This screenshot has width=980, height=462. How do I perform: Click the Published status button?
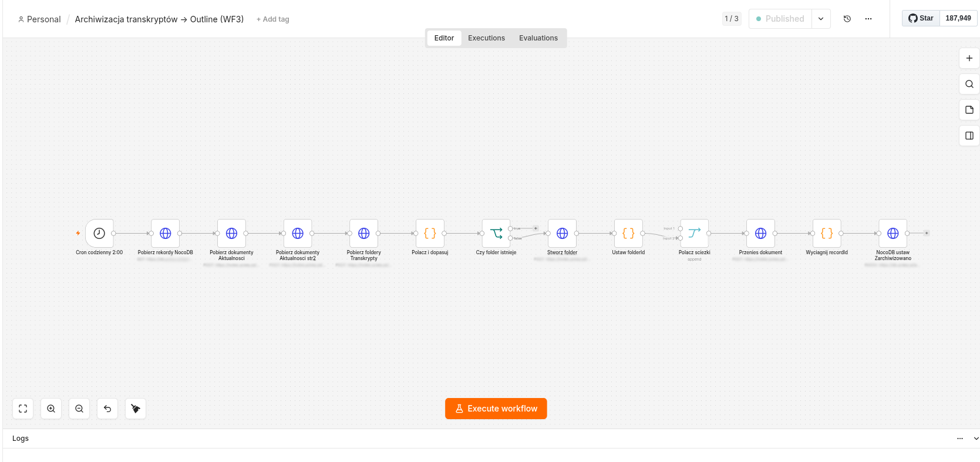coord(780,19)
